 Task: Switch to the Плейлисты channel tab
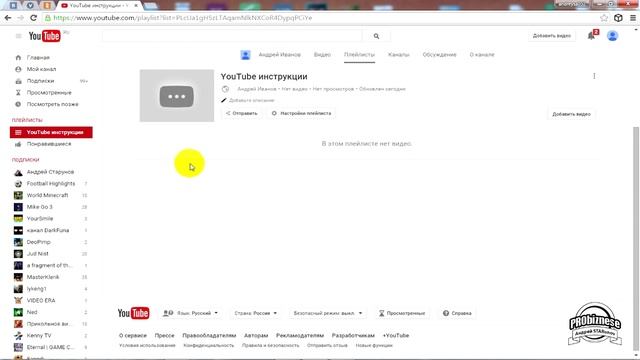[x=359, y=55]
